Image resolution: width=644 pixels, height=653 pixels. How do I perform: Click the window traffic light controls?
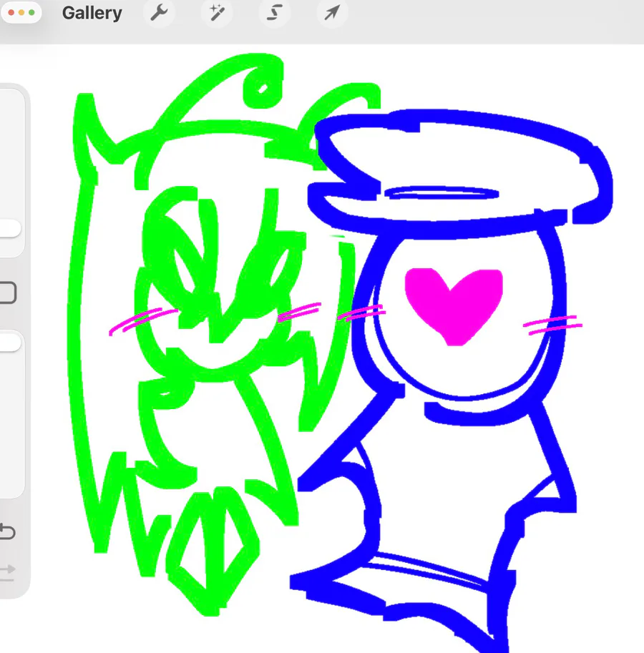click(x=21, y=12)
